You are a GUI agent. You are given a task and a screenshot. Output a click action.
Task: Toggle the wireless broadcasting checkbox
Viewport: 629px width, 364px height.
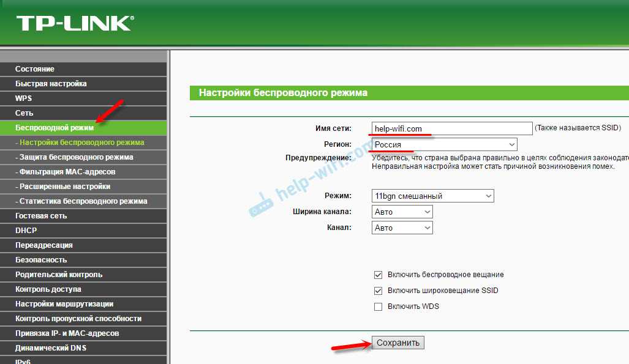[x=378, y=275]
